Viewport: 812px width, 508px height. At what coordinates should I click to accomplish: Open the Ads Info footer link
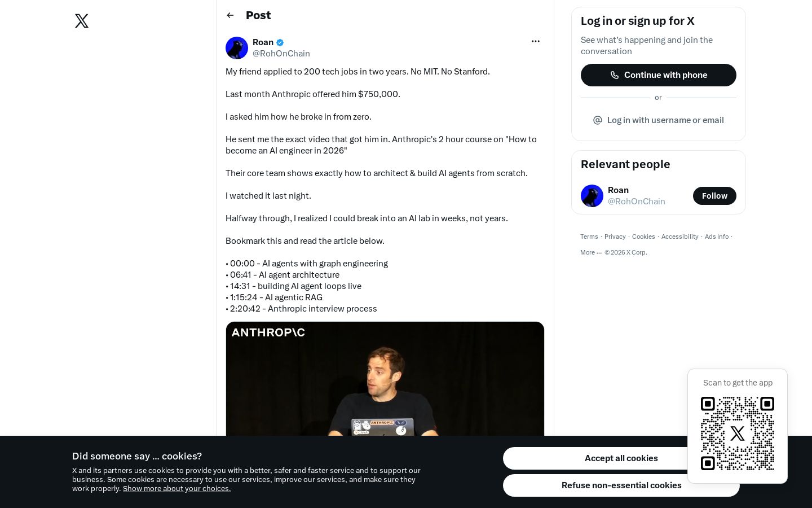(717, 237)
